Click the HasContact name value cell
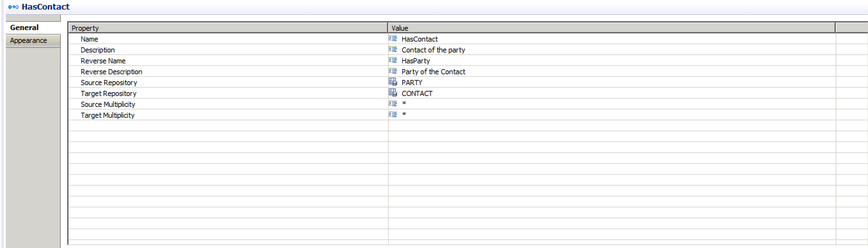Viewport: 868px width, 248px height. (419, 39)
